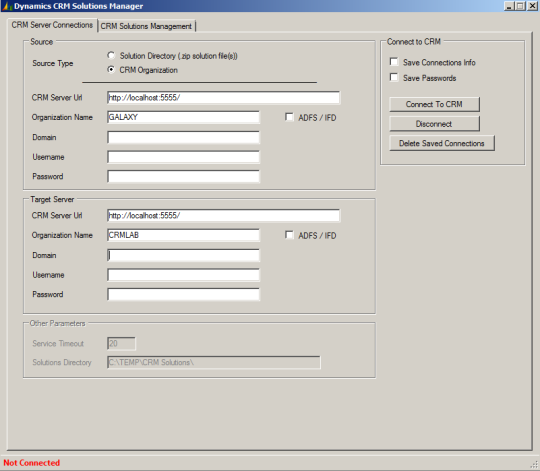Click the Not Connected status text
Image resolution: width=540 pixels, height=471 pixels.
(x=32, y=463)
